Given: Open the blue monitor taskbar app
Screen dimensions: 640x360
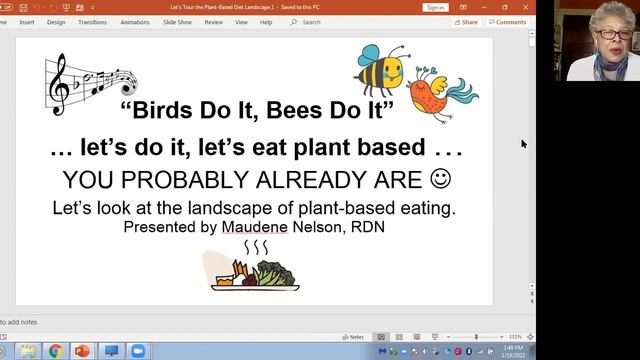Looking at the screenshot, I should pyautogui.click(x=111, y=351).
